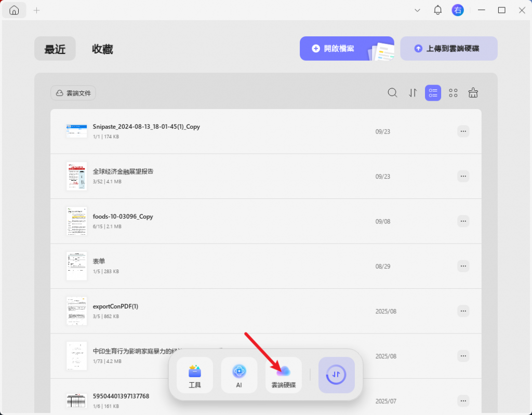Open file exportConPDF(1)
The width and height of the screenshot is (532, 415).
click(x=115, y=306)
